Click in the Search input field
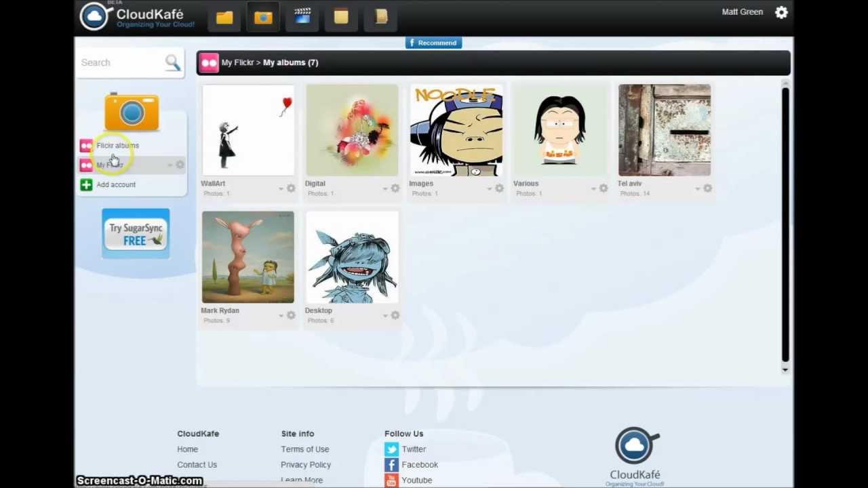This screenshot has height=488, width=868. coord(121,62)
